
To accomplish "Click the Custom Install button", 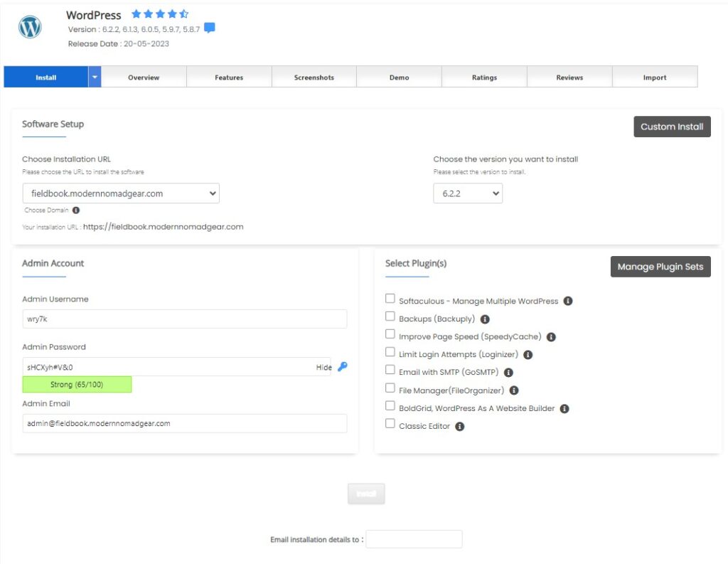I will point(672,127).
